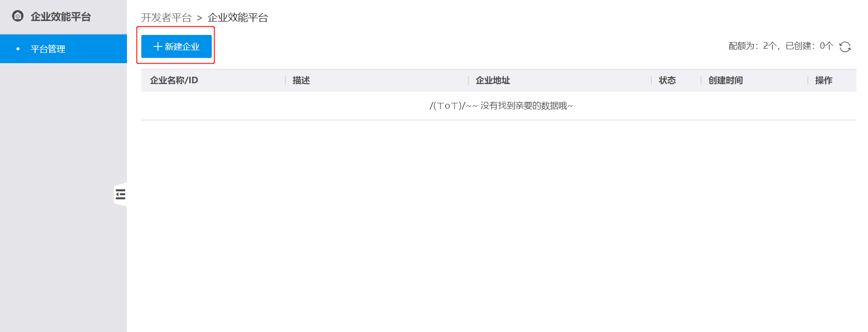Click the 状态 column header
This screenshot has width=868, height=332.
pos(667,80)
